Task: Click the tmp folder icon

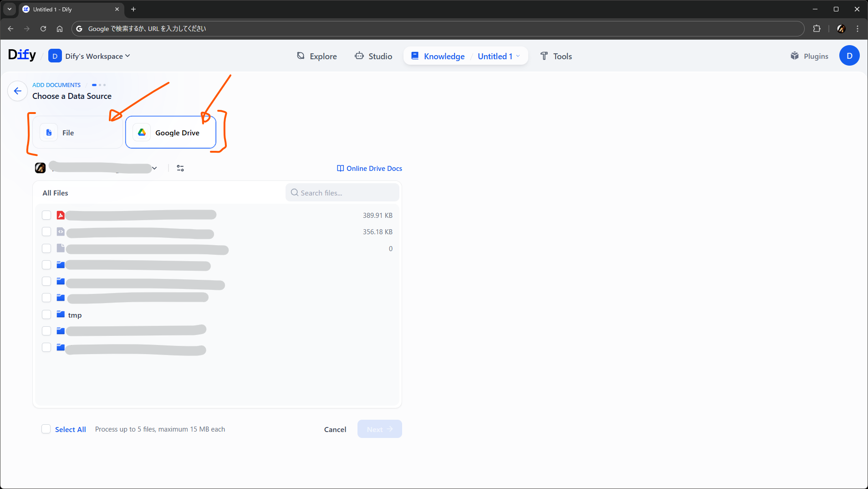Action: pyautogui.click(x=61, y=314)
